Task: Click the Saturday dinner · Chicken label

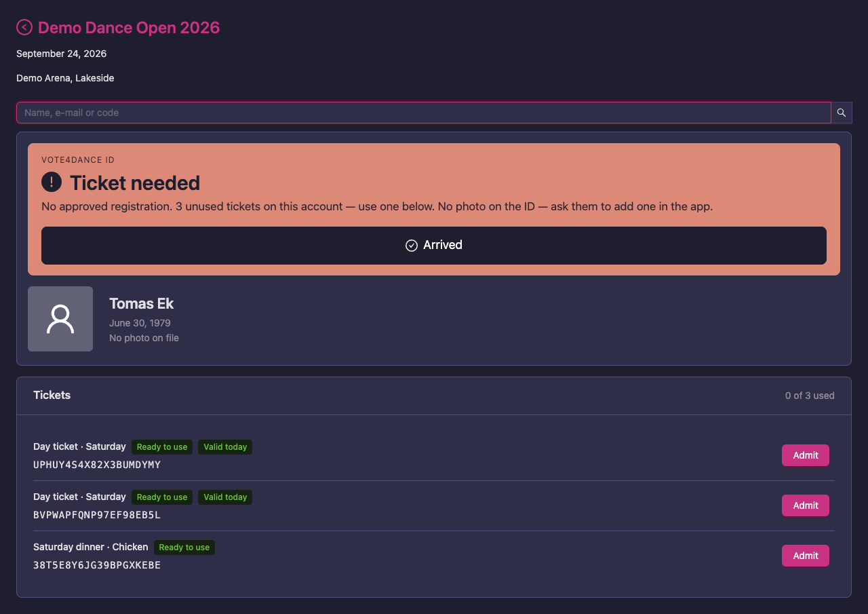Action: coord(91,547)
